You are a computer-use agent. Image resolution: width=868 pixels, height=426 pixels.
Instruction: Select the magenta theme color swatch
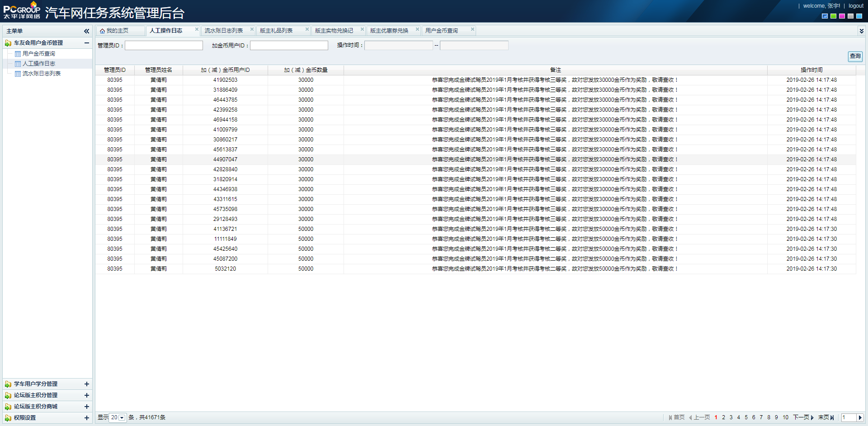[842, 16]
